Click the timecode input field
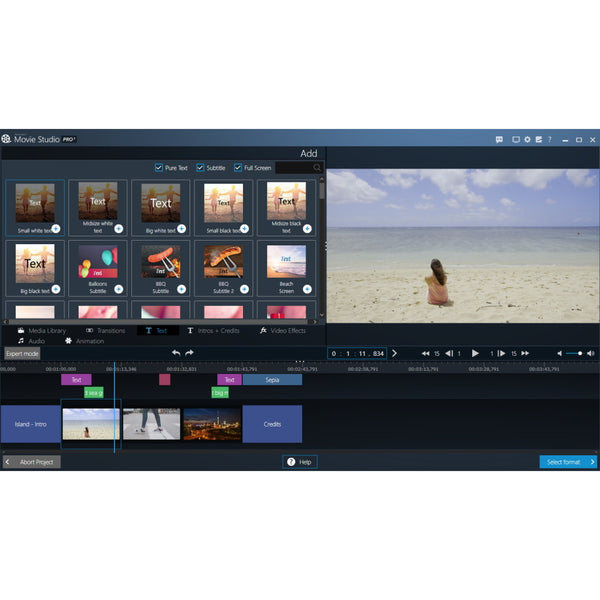 point(357,354)
